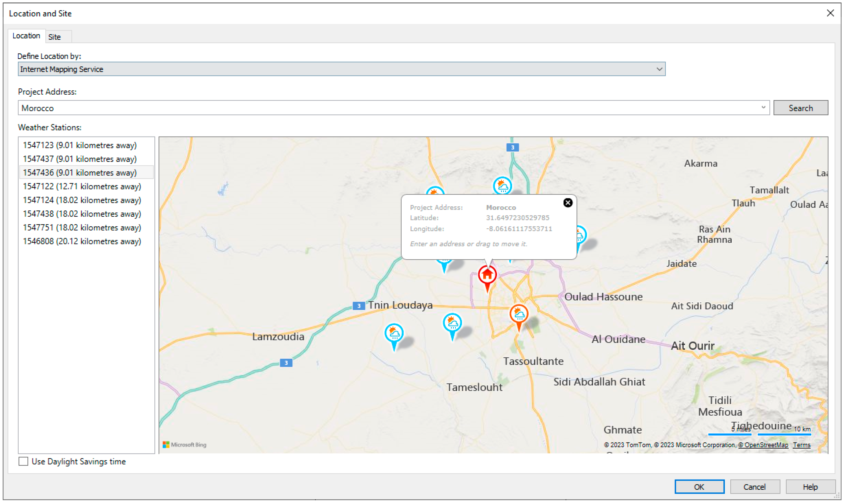Screen dimensions: 844x504
Task: Select the Location tab
Action: (26, 36)
